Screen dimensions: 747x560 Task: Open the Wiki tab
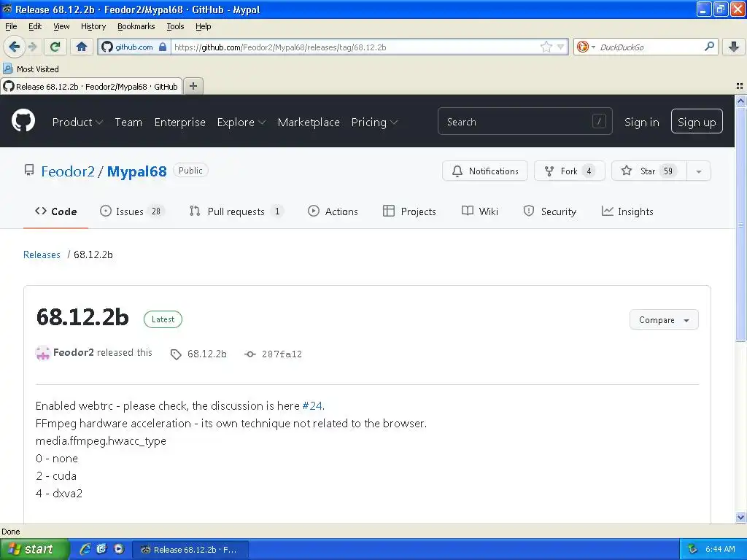click(480, 211)
